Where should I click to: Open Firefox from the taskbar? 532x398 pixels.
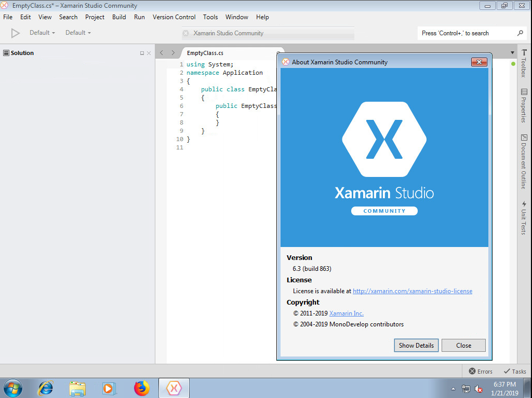click(141, 388)
